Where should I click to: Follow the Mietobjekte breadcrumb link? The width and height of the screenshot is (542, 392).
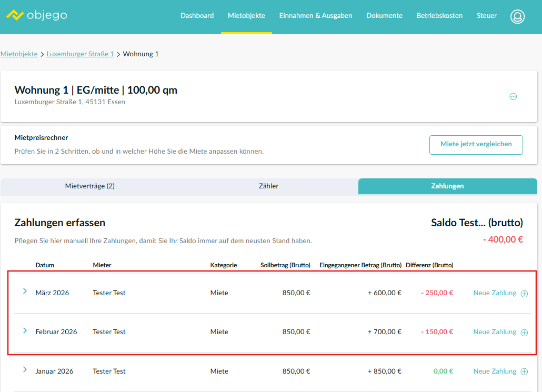(19, 54)
